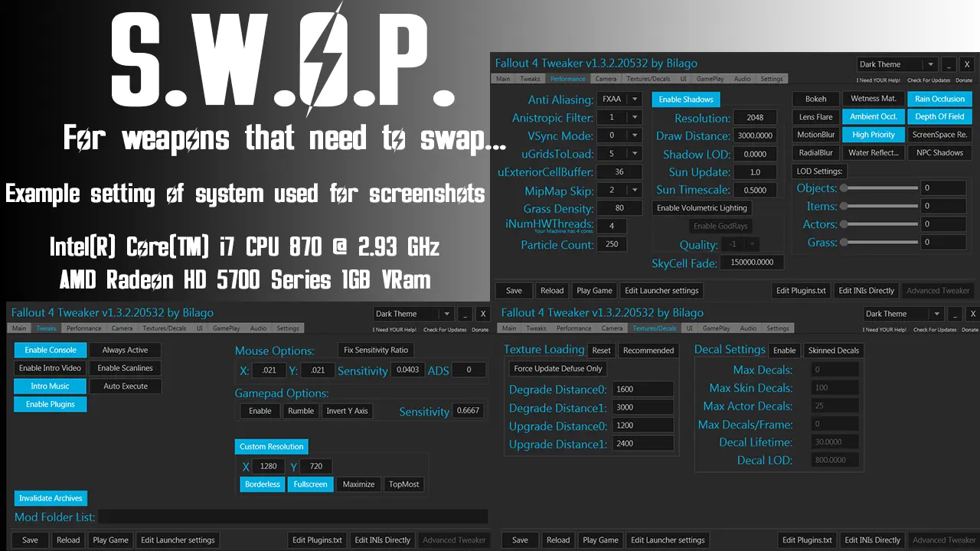This screenshot has height=551, width=980.
Task: Toggle Borderless mode
Action: pyautogui.click(x=263, y=484)
